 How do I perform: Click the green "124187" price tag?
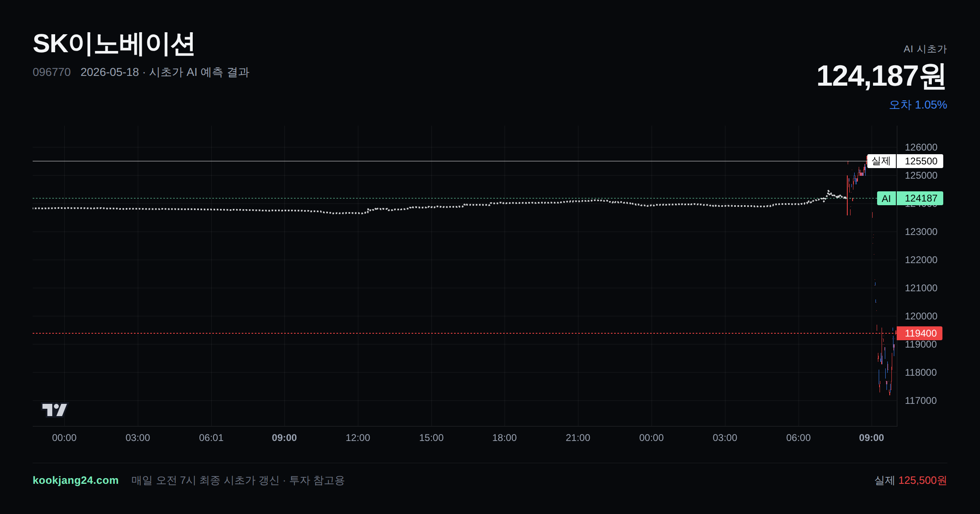pyautogui.click(x=920, y=198)
